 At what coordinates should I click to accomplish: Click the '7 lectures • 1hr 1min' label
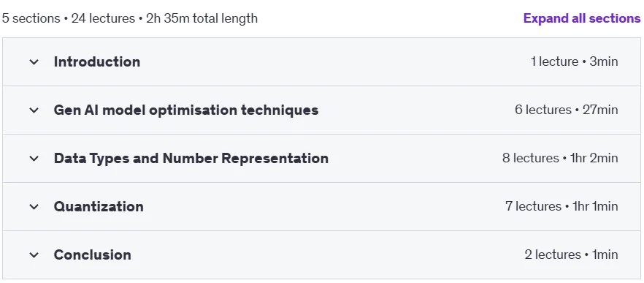click(x=561, y=206)
